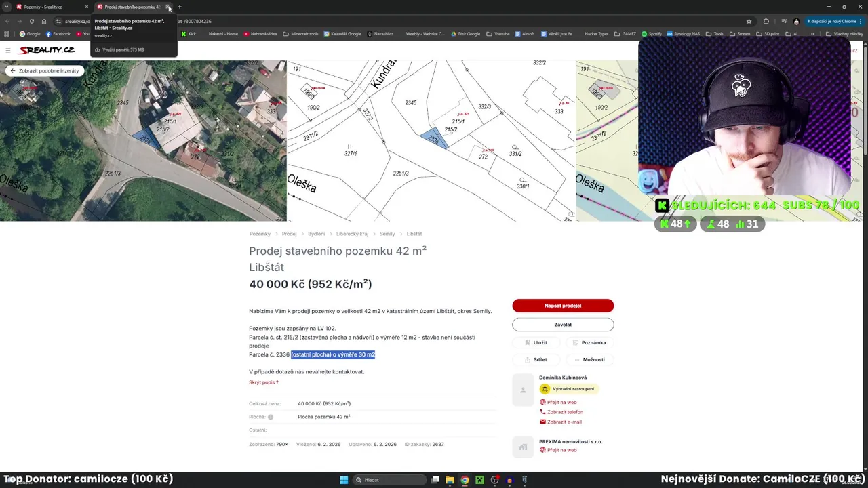Open the cadastral map image

431,140
